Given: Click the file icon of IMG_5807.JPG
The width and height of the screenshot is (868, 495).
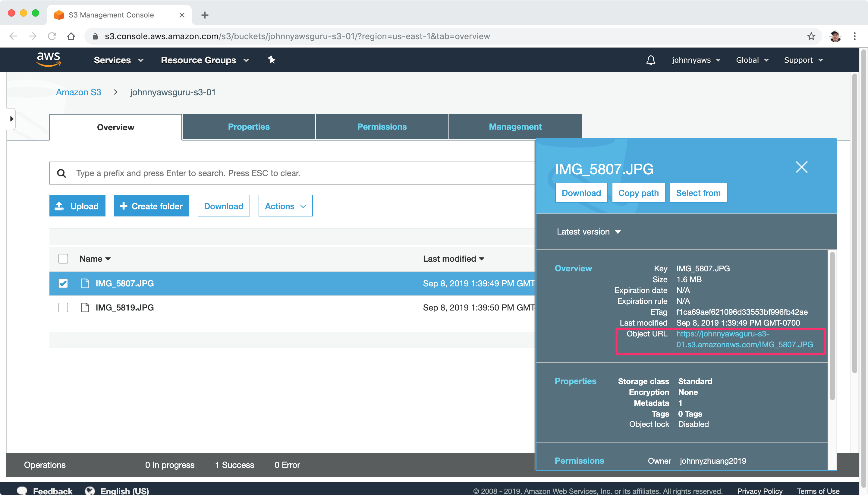Looking at the screenshot, I should (85, 283).
